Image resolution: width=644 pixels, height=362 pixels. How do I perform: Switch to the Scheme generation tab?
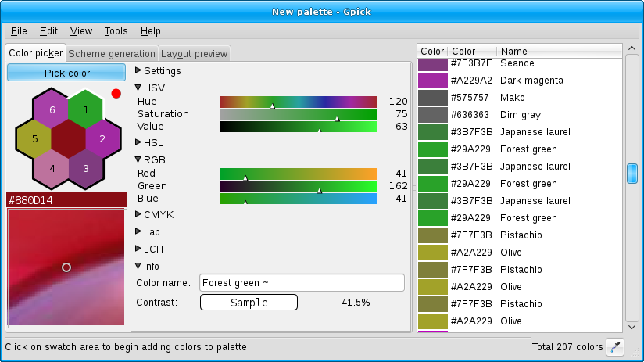[112, 54]
